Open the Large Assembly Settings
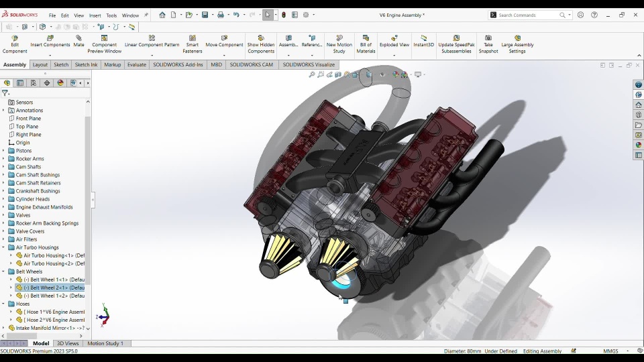This screenshot has width=644, height=362. point(517,39)
